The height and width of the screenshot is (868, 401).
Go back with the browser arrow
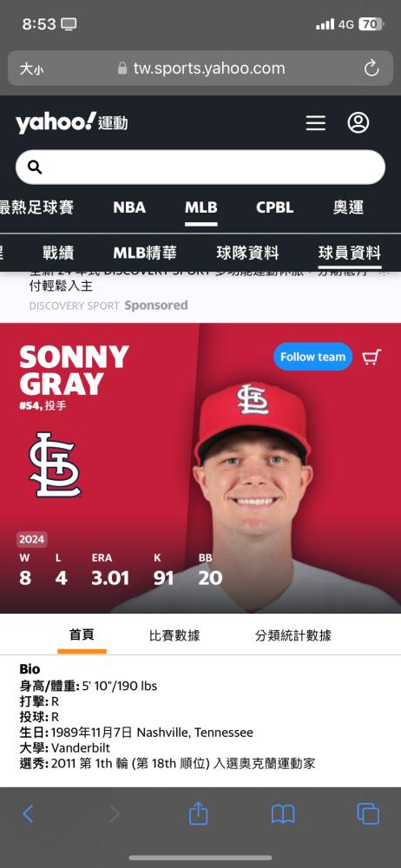[28, 813]
